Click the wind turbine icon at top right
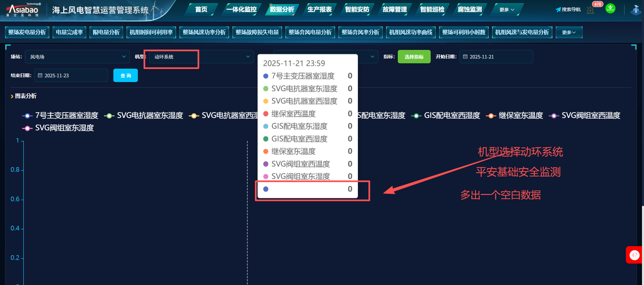644x285 pixels. click(635, 10)
